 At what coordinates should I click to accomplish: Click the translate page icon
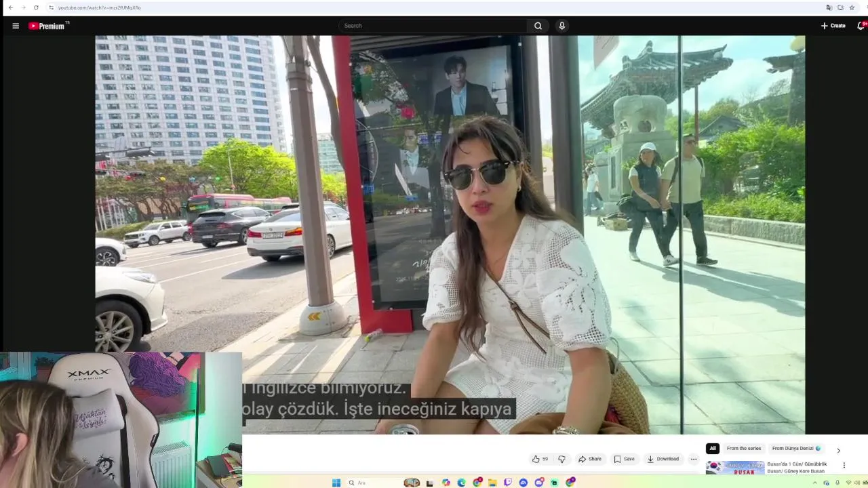click(829, 7)
